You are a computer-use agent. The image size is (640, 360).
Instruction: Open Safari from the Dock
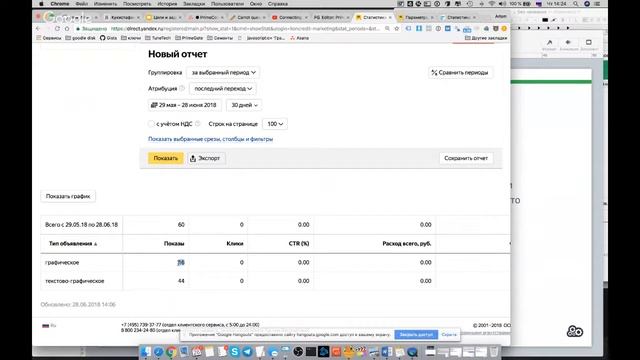click(158, 351)
